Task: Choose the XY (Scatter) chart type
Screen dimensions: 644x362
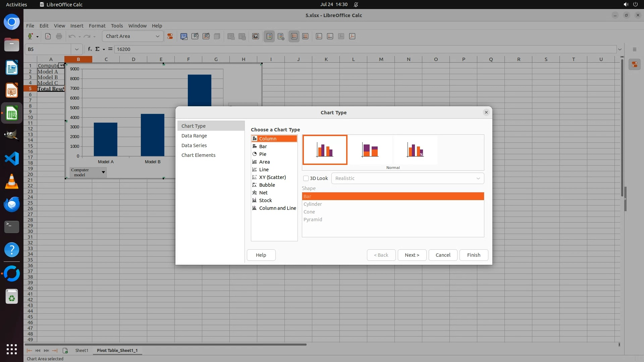Action: point(272,177)
